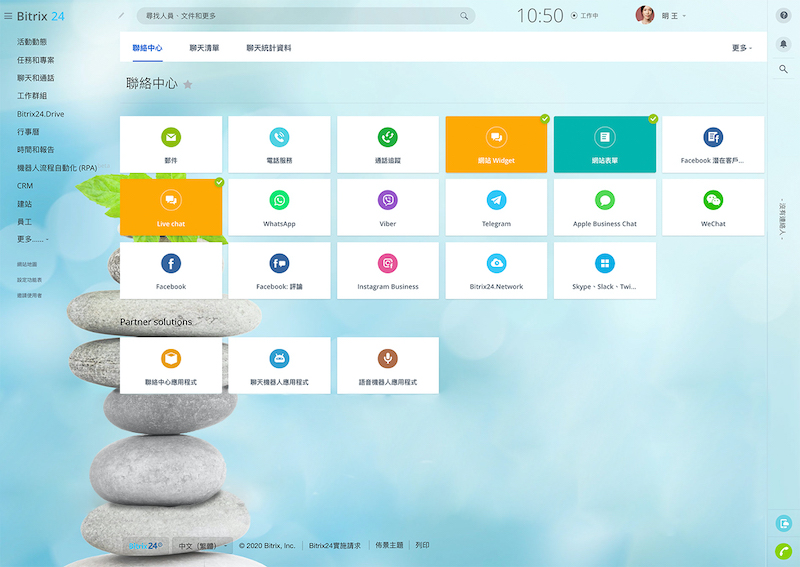Open Bitrix24.Drive in the sidebar
Screen dimensions: 800x567
40,114
